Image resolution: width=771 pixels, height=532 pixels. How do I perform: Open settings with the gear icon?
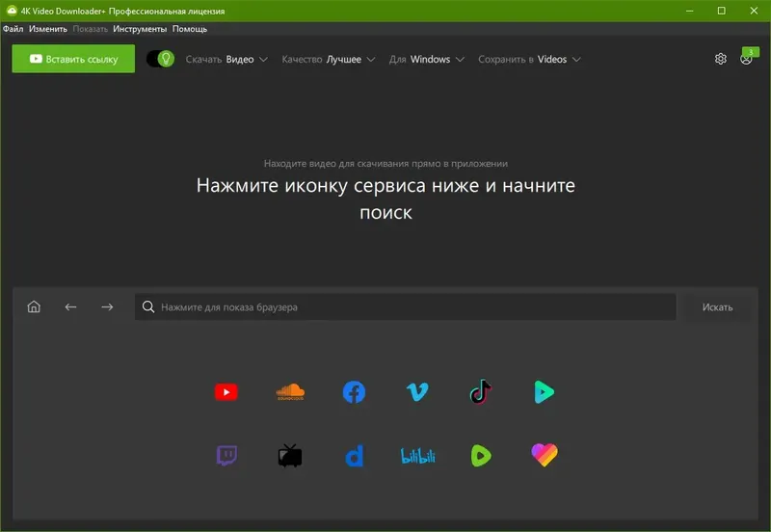click(x=720, y=59)
